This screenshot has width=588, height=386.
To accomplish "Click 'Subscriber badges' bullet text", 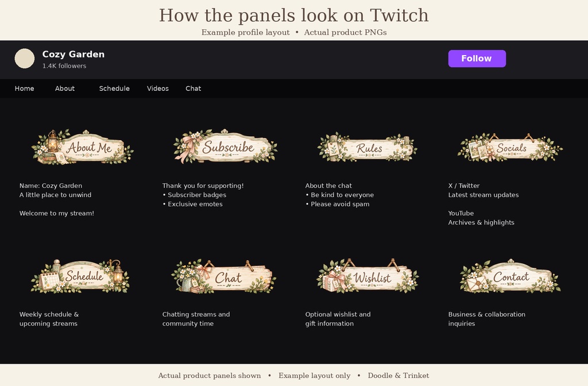I will [x=197, y=195].
